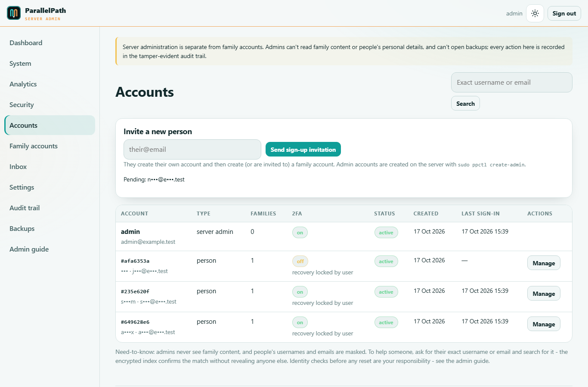Screen dimensions: 588x387
Task: Click the active status badge for #649628e6
Action: (386, 322)
